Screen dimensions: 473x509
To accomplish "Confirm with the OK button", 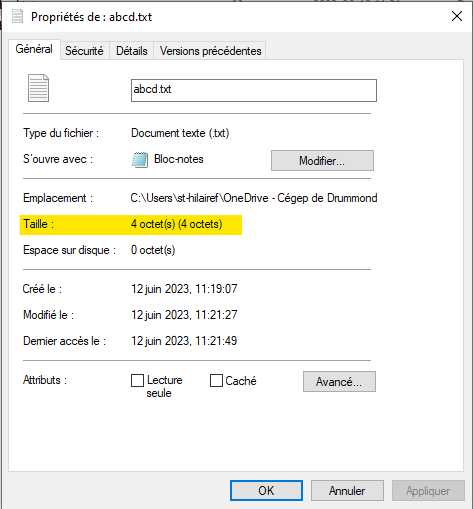I will (x=266, y=491).
